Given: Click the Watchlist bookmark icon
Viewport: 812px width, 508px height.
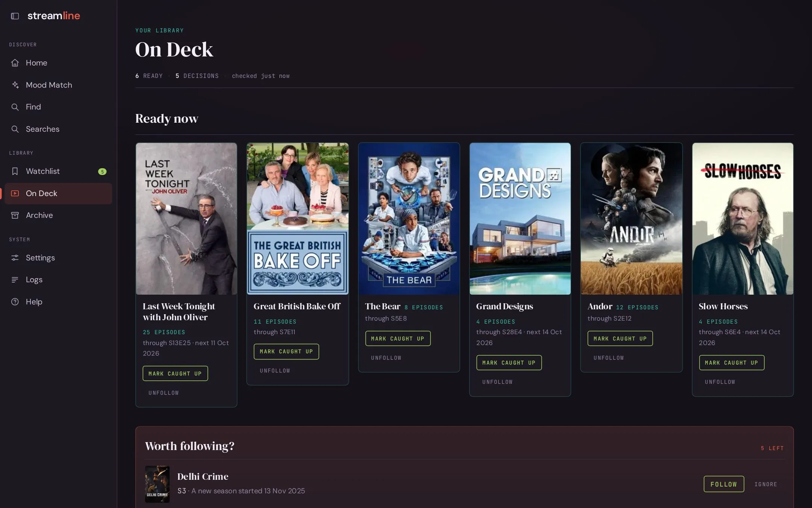Looking at the screenshot, I should coord(15,171).
